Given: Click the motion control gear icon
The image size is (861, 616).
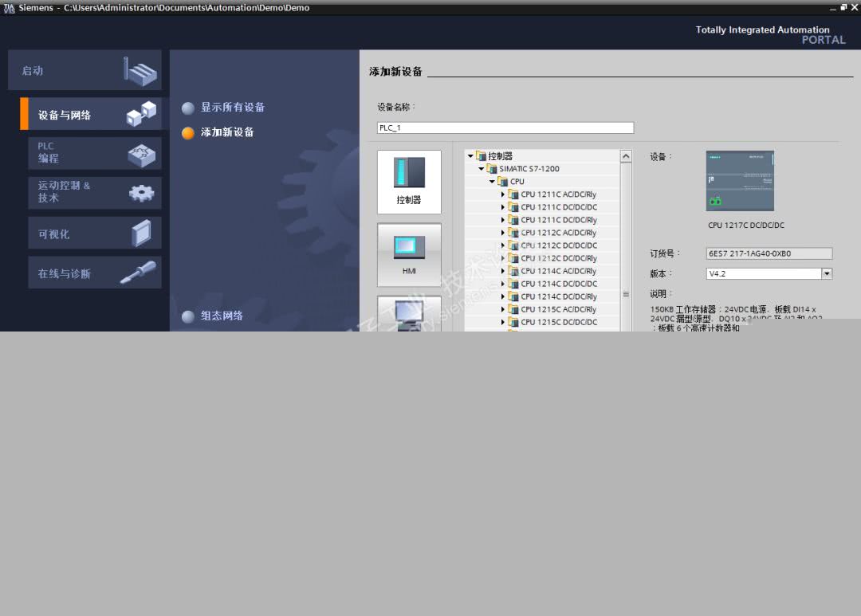Looking at the screenshot, I should (x=142, y=194).
